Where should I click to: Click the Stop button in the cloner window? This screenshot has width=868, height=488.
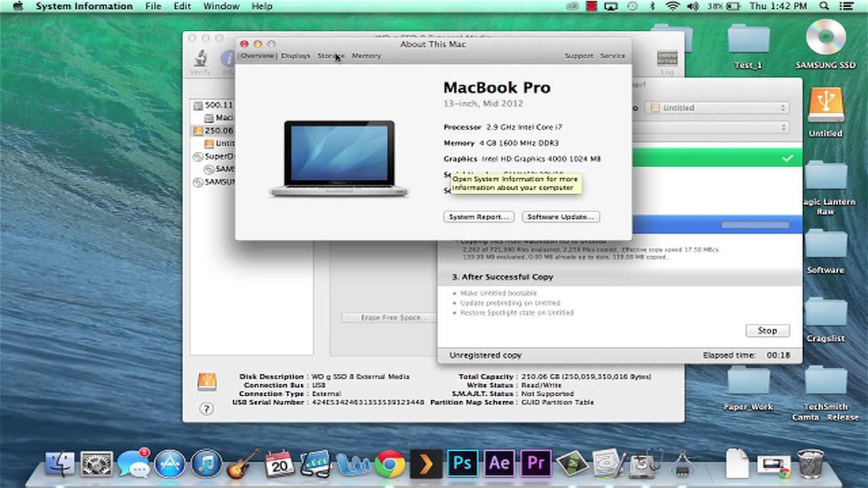(768, 331)
